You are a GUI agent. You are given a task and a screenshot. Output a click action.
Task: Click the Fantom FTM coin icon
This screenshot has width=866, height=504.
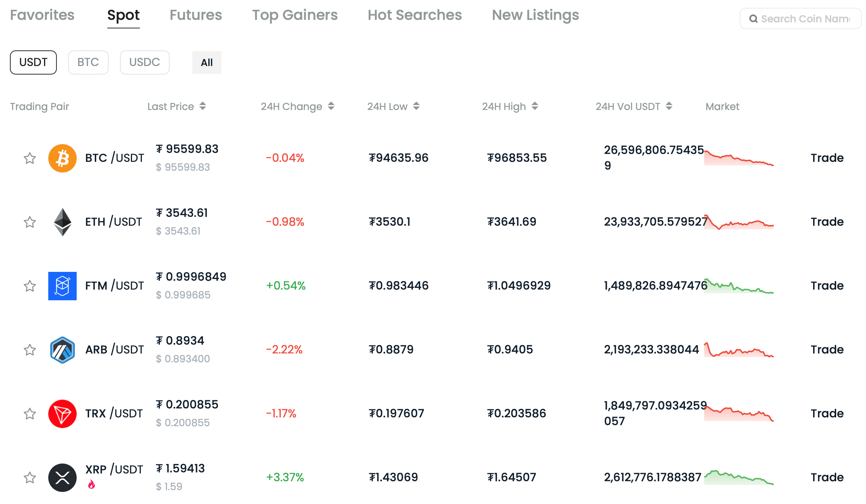[x=62, y=286]
